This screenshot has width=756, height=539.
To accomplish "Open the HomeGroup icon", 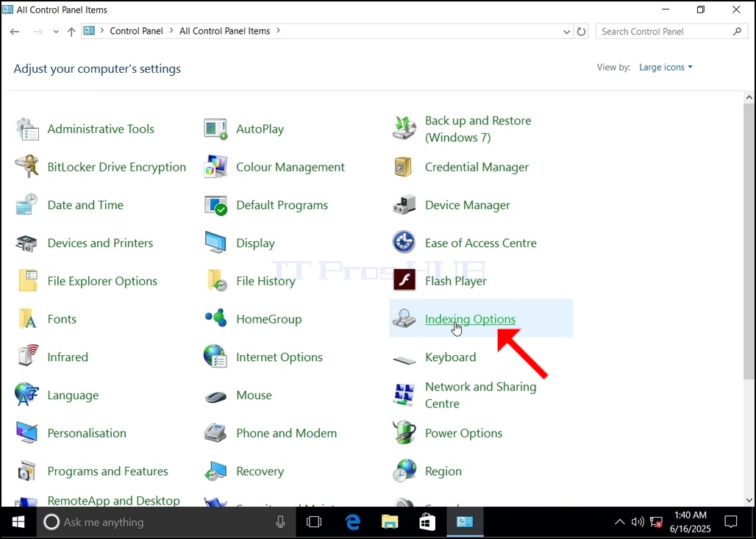I will 215,318.
